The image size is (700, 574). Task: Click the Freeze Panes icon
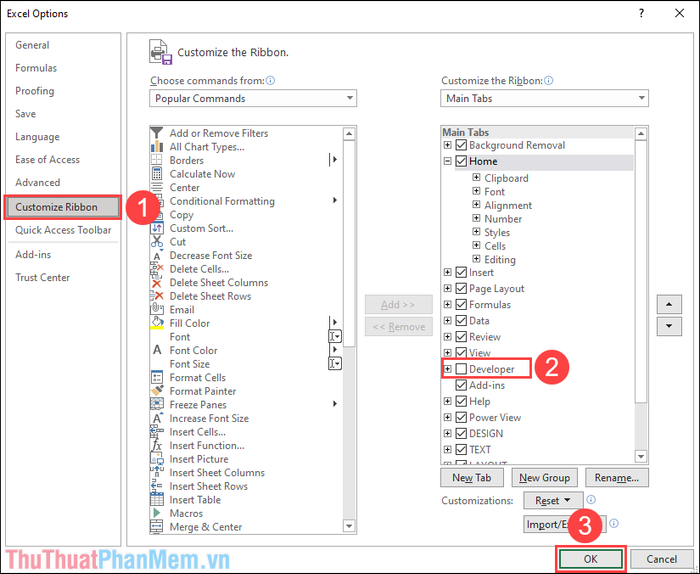coord(157,404)
